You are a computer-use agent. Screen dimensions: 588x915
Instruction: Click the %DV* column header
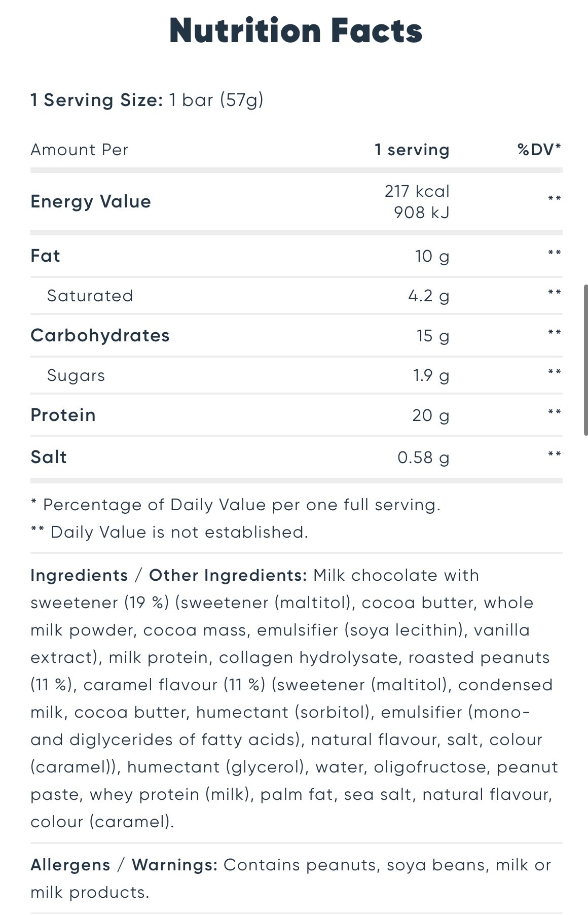pyautogui.click(x=539, y=150)
